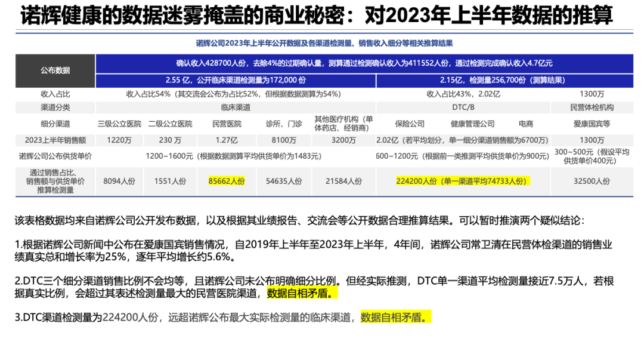Viewport: 644px width, 345px height.
Task: Select the 保险公司 cell
Action: (410, 124)
